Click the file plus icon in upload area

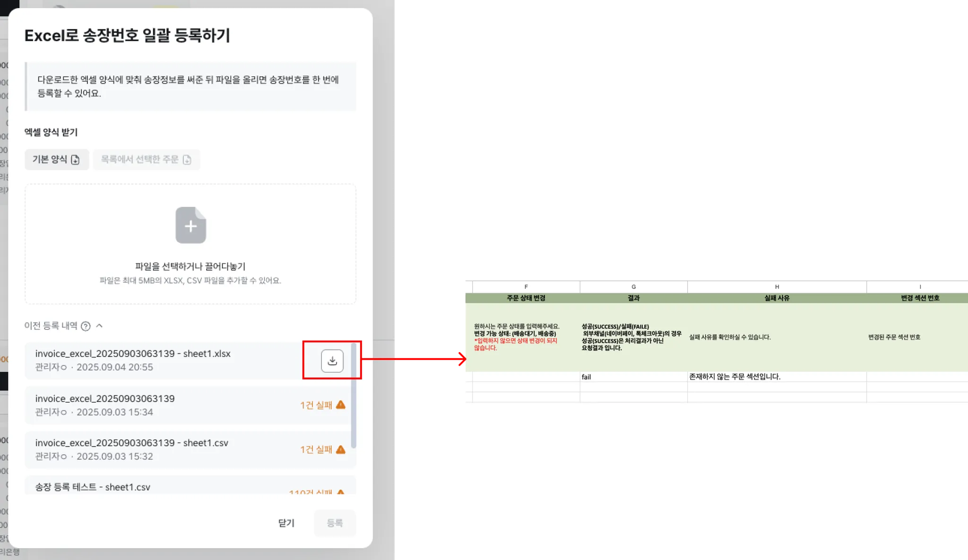point(190,225)
